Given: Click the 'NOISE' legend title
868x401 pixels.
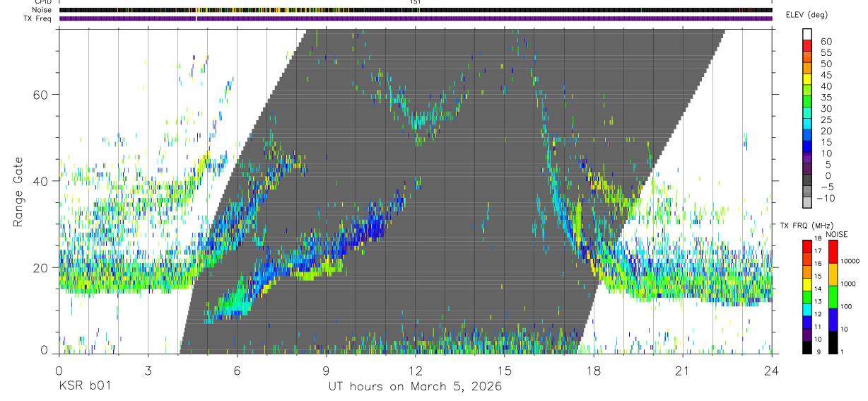Looking at the screenshot, I should point(837,234).
